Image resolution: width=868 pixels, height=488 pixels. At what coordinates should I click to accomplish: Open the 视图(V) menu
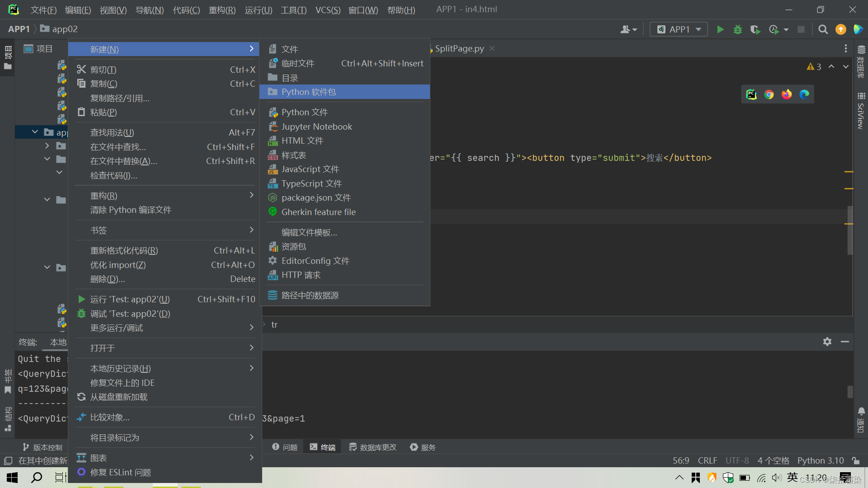tap(113, 10)
